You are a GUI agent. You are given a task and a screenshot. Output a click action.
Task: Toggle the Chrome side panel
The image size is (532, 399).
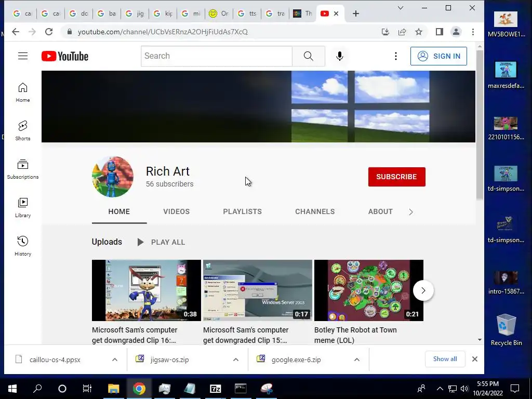pos(440,32)
